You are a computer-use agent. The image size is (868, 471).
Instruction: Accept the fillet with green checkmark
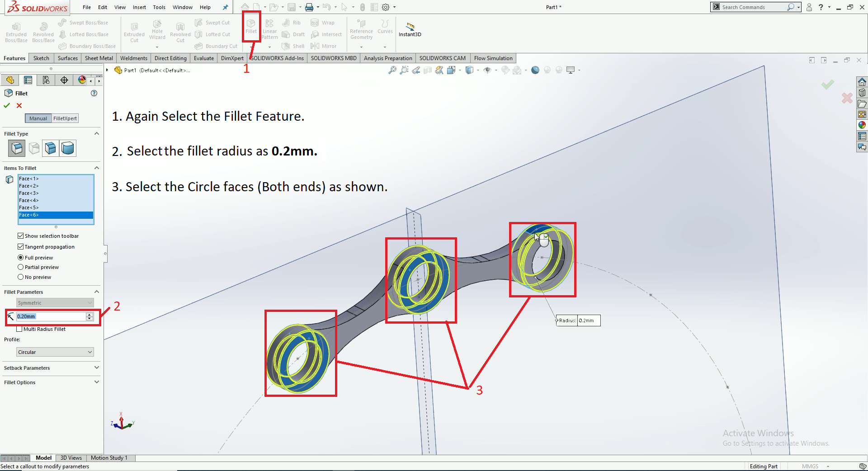click(7, 105)
